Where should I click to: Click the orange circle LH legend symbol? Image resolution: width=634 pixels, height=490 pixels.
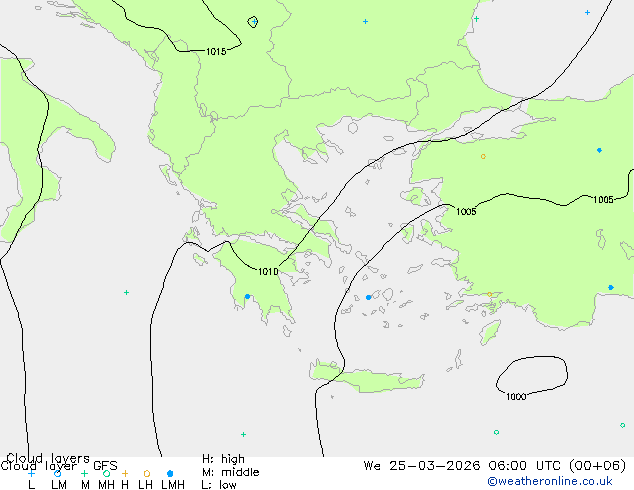click(147, 473)
